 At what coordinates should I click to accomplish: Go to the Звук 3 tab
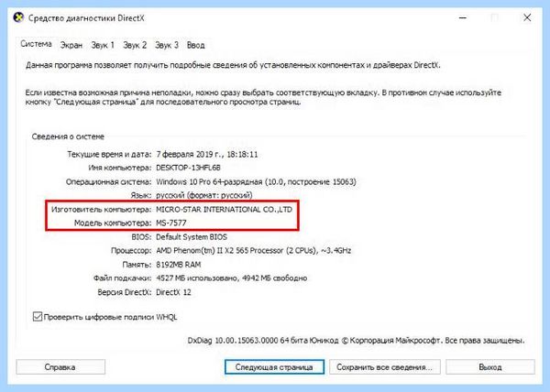pyautogui.click(x=167, y=45)
